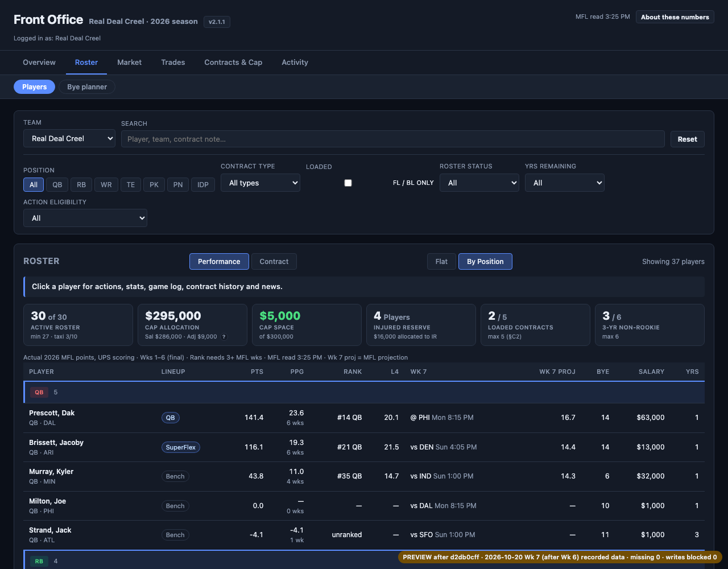Select the WR position filter
This screenshot has height=569, width=728.
point(106,185)
